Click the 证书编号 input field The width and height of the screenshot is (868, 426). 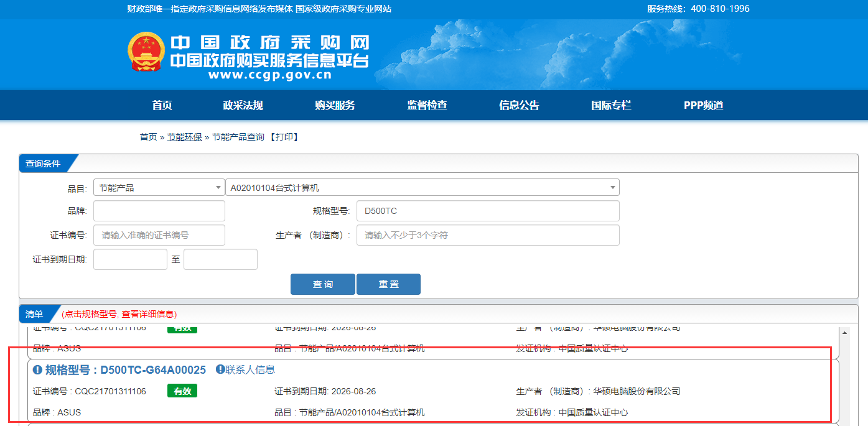click(x=159, y=235)
